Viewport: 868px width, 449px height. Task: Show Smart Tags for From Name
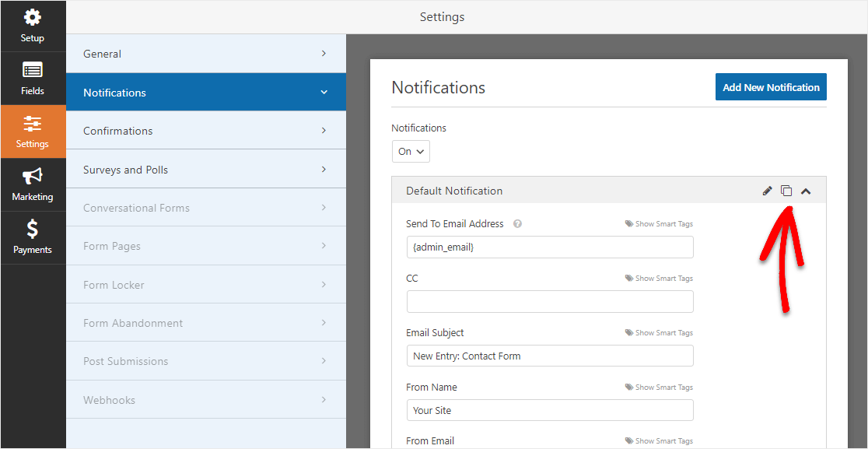pos(659,387)
